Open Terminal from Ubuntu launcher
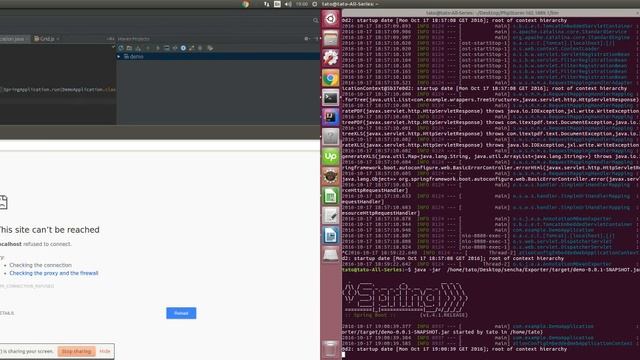Image resolution: width=640 pixels, height=360 pixels. pos(331,98)
